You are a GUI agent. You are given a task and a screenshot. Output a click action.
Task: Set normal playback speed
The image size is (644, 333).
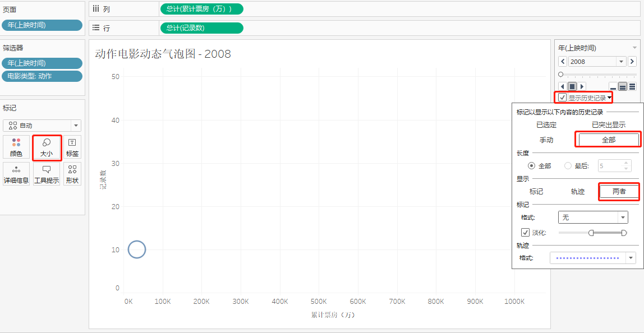click(x=623, y=87)
